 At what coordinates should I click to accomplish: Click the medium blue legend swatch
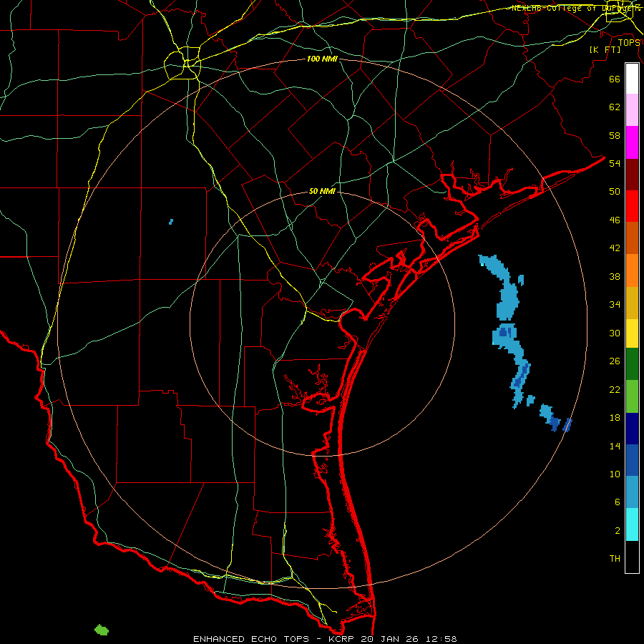632,460
